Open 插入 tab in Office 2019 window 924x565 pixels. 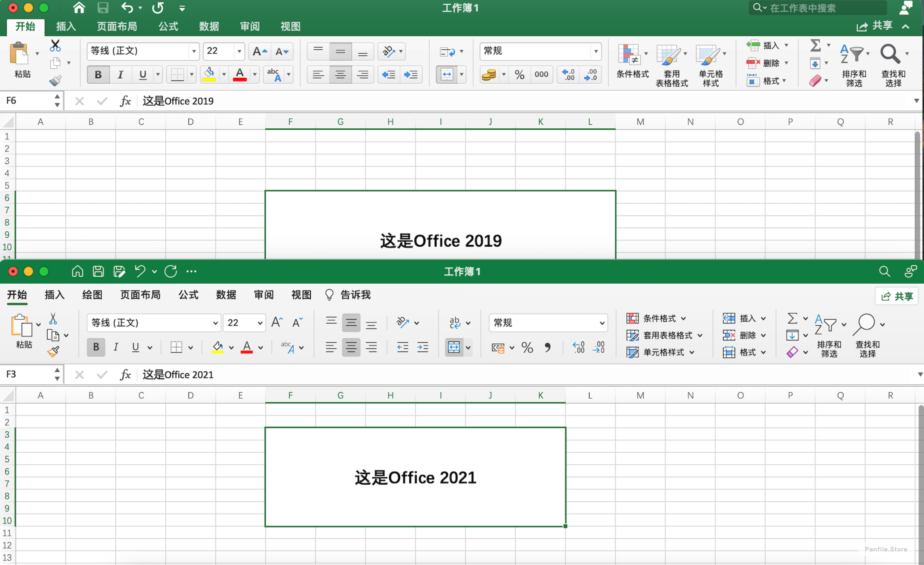(66, 26)
